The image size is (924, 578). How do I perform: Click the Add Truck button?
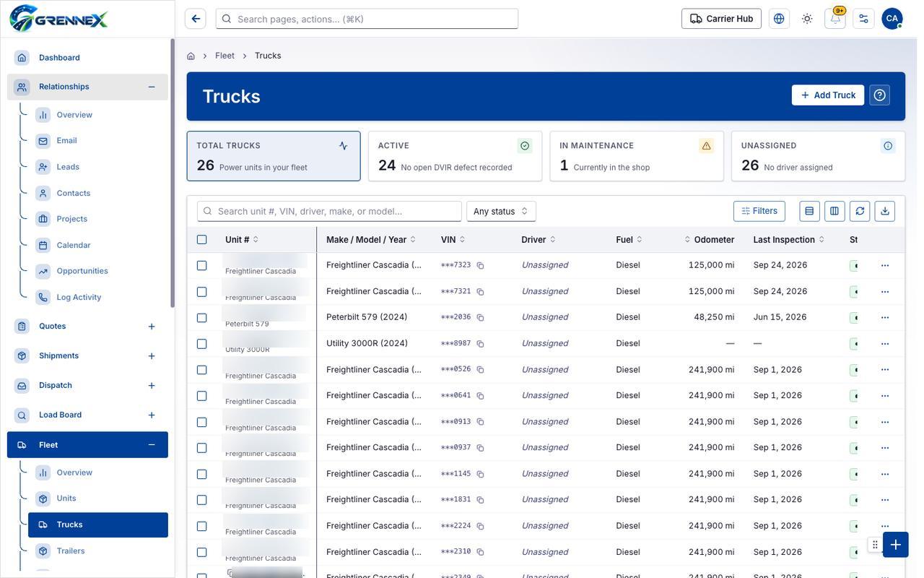tap(828, 95)
